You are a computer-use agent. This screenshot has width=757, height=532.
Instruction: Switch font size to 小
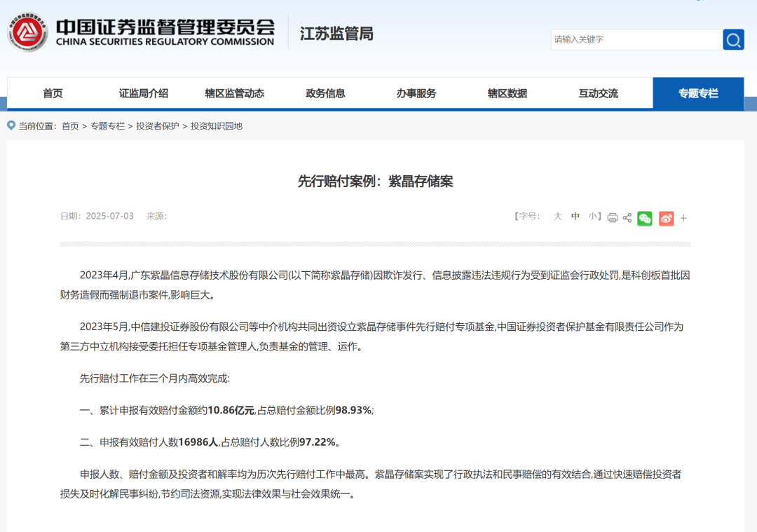point(592,217)
